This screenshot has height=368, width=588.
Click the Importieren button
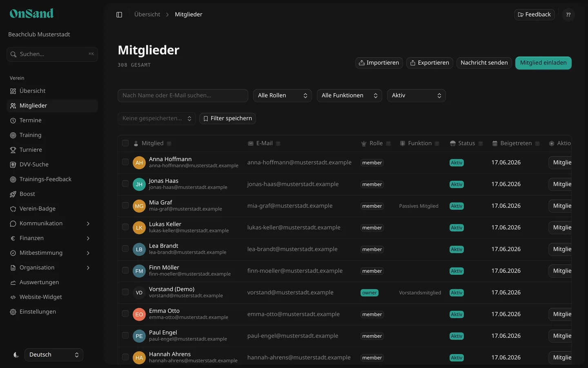tap(379, 63)
